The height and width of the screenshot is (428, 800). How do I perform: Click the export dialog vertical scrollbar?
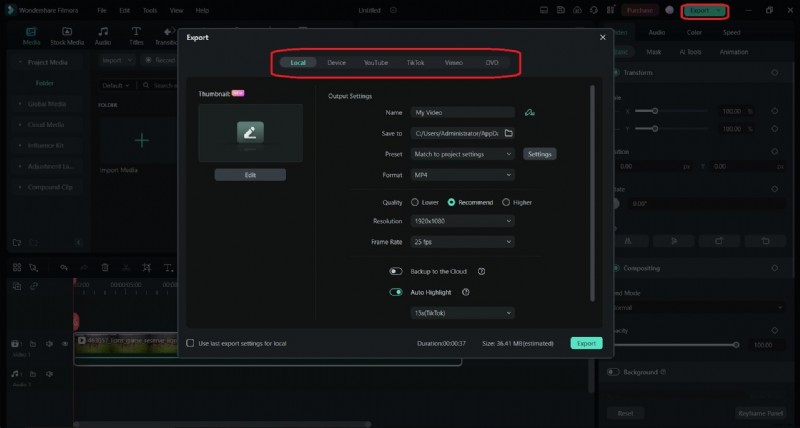point(592,193)
